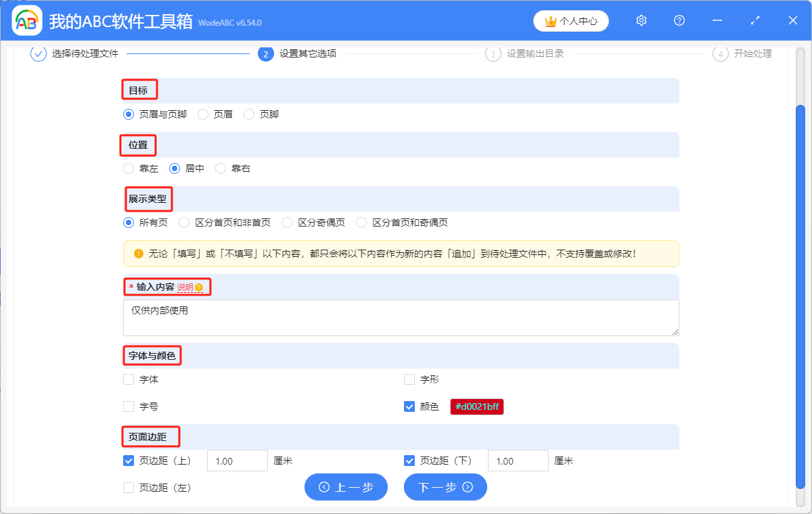812x514 pixels.
Task: Click the orange question icon beside 说明
Action: click(198, 287)
